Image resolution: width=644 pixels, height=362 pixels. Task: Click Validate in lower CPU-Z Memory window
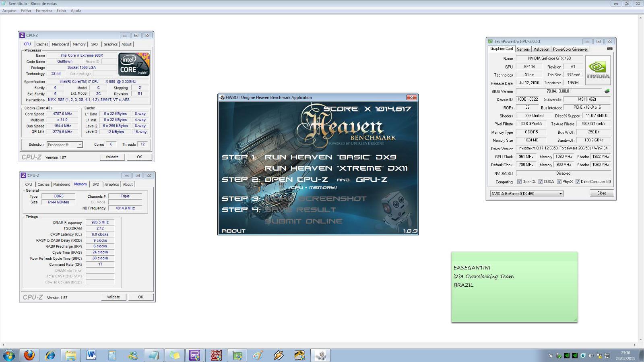[114, 297]
